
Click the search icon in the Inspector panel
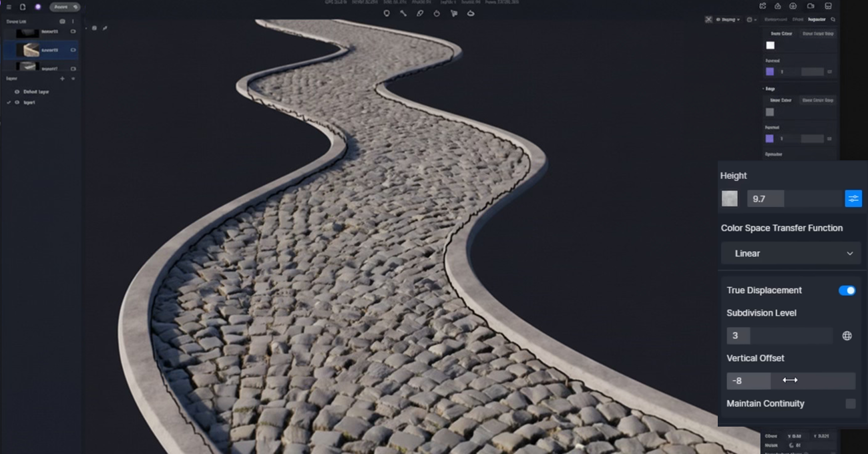(833, 19)
